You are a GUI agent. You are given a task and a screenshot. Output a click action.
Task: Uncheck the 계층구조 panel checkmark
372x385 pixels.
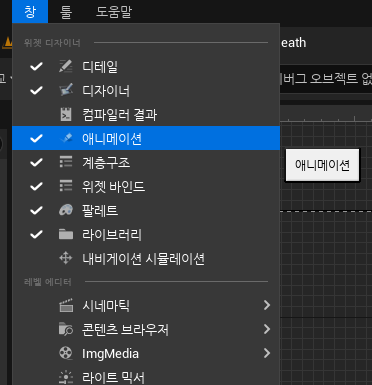pyautogui.click(x=36, y=162)
